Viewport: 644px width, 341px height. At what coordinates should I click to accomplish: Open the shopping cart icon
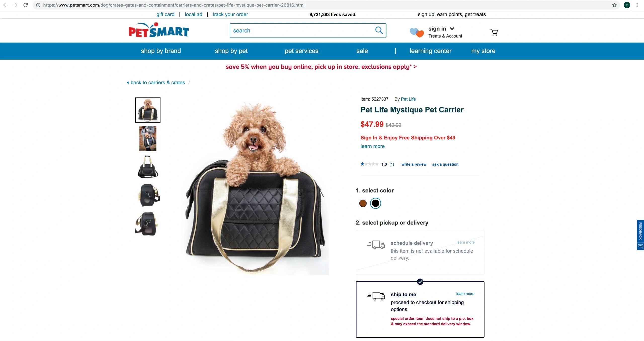[x=494, y=32]
